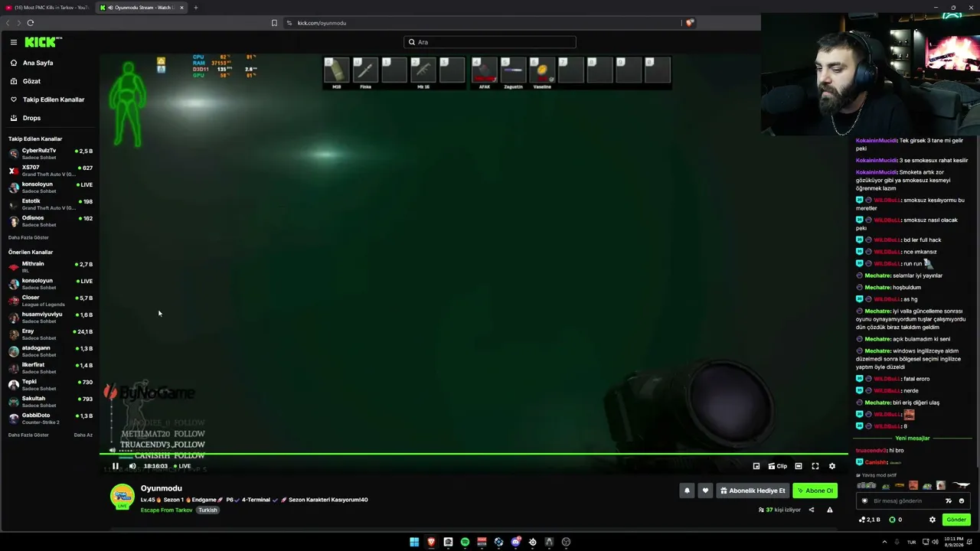Toggle notification bell for Oyunmodu
The width and height of the screenshot is (980, 551).
point(687,491)
